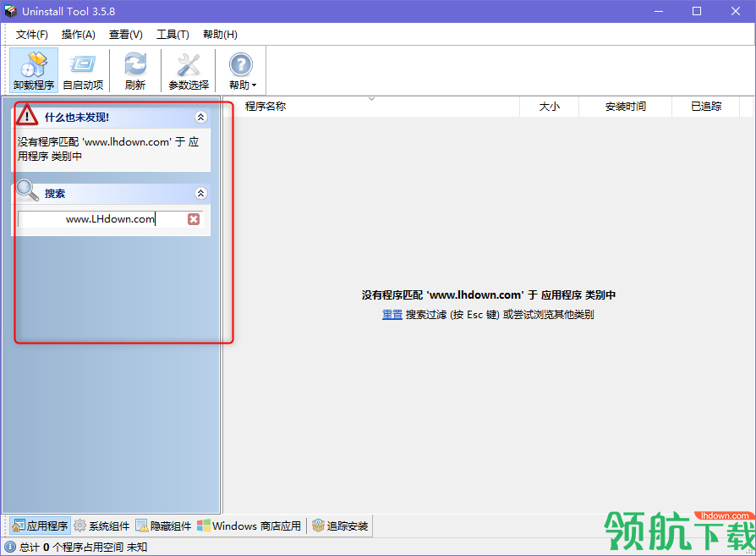
Task: Select the 应用程序 category tab
Action: (x=40, y=526)
